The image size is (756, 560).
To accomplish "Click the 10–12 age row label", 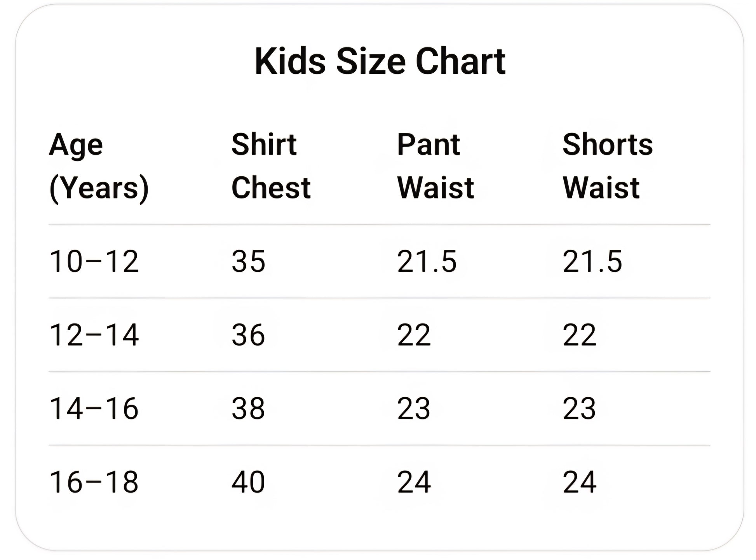I will pos(94,261).
